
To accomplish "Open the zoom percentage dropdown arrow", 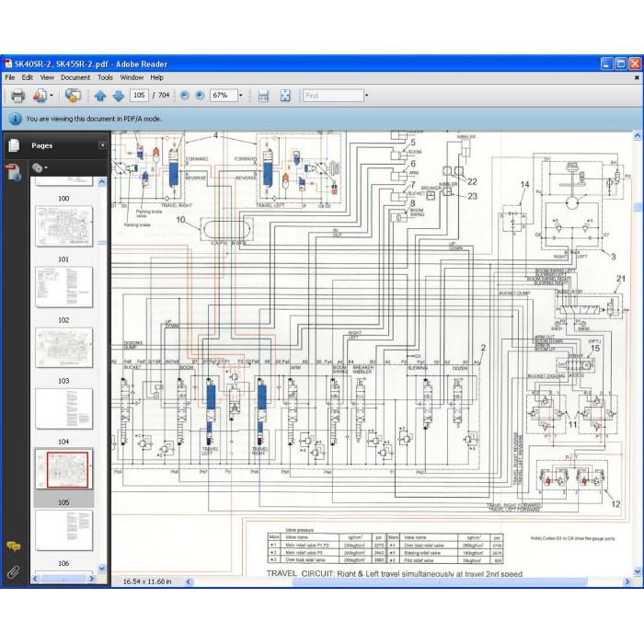I will (x=241, y=96).
